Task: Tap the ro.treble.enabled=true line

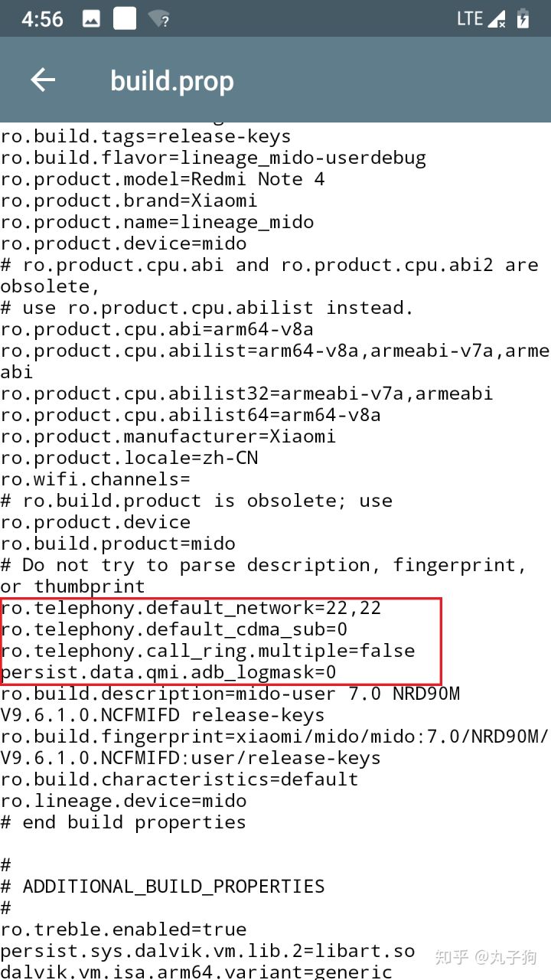Action: pyautogui.click(x=123, y=929)
